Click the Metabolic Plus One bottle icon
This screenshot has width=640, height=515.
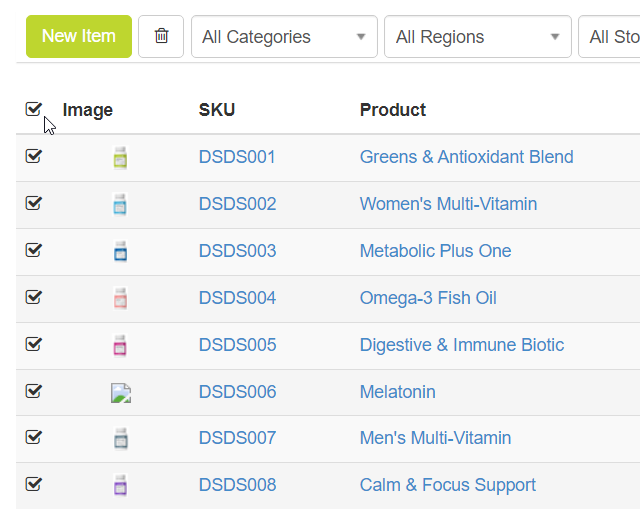click(121, 251)
